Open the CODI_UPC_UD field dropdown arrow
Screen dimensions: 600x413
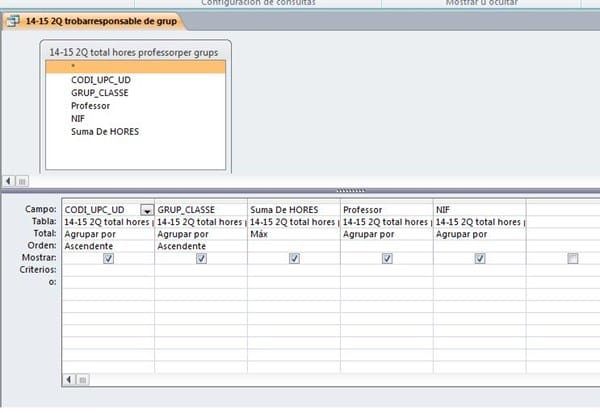coord(147,210)
